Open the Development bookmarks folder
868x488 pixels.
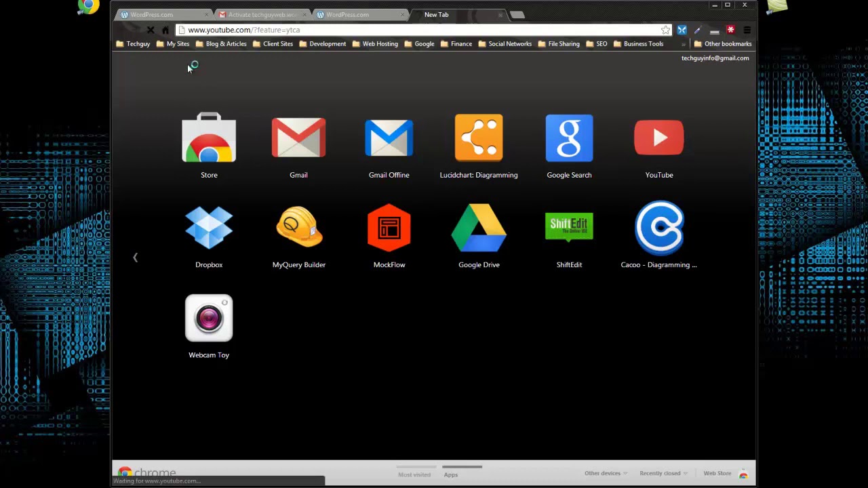pyautogui.click(x=323, y=44)
